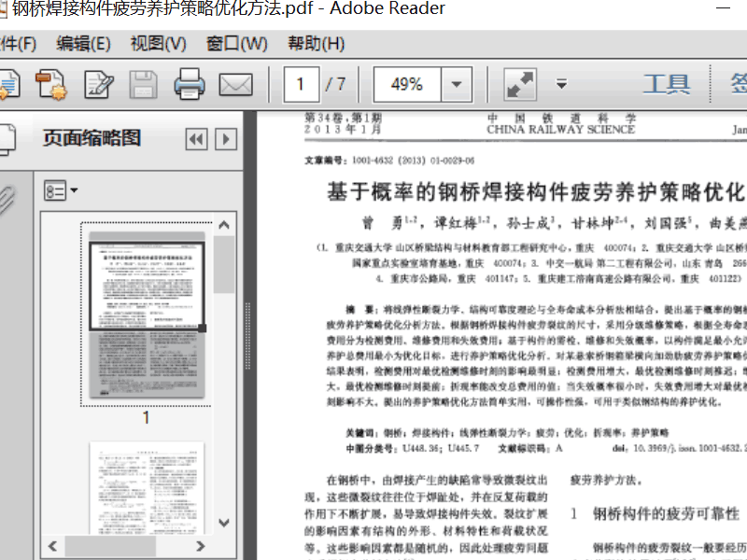Open toolbar customization small dropdown arrow
This screenshot has width=747, height=560.
coord(562,84)
